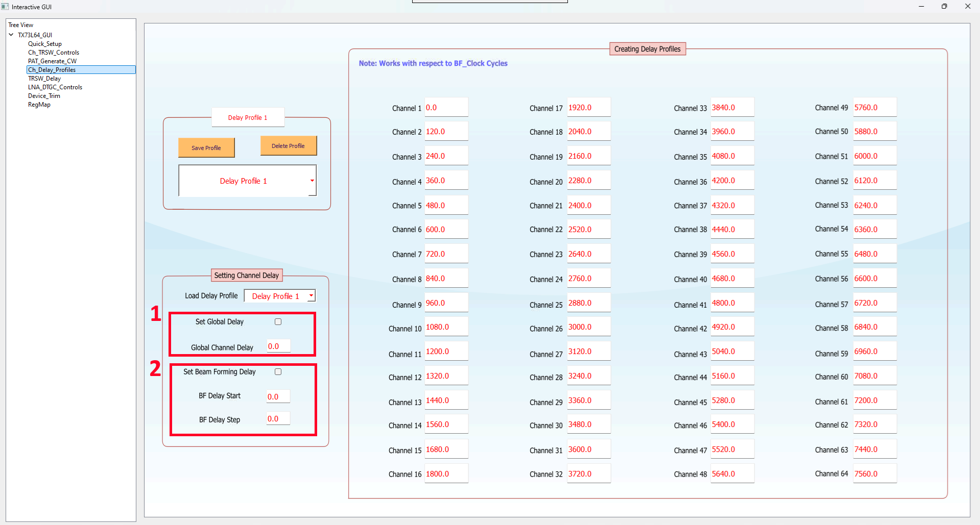The image size is (980, 525).
Task: Open Device_Trim in the tree view
Action: pyautogui.click(x=44, y=96)
